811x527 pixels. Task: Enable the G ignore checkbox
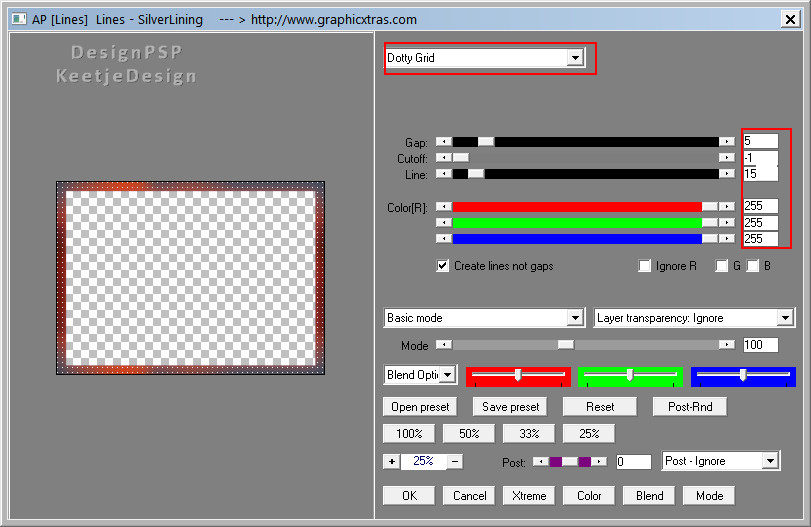pos(721,266)
